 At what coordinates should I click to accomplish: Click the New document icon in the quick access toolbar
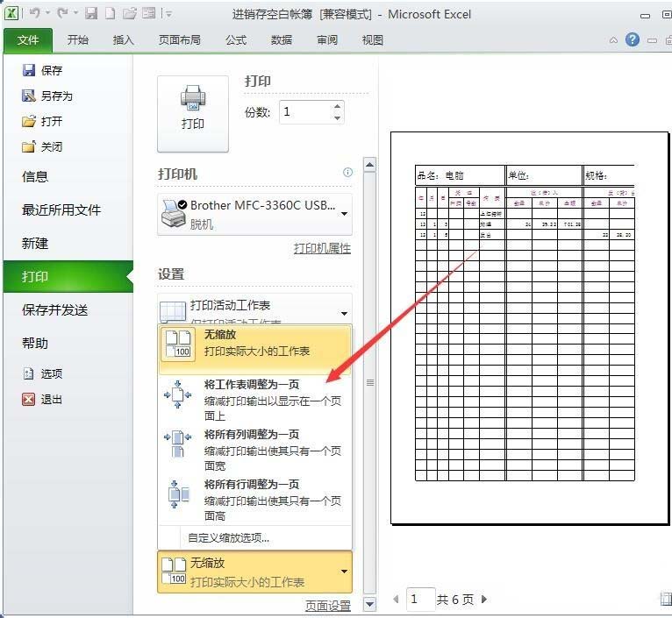[111, 13]
